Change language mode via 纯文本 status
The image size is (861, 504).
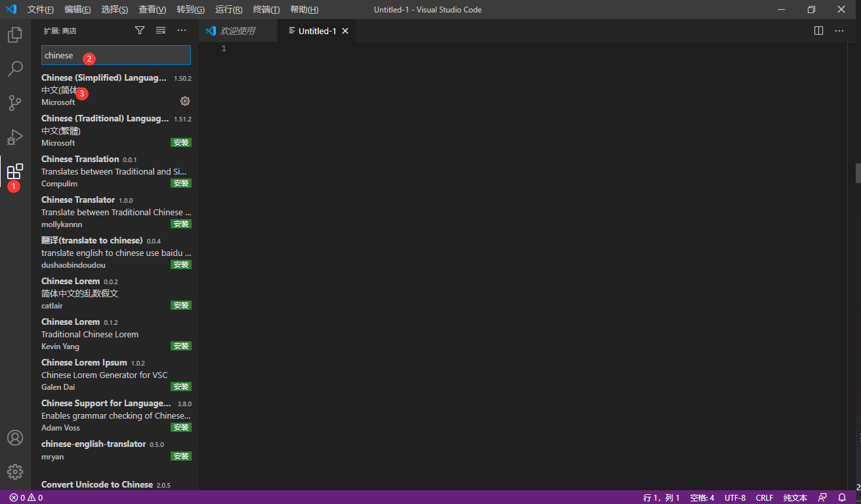tap(795, 497)
